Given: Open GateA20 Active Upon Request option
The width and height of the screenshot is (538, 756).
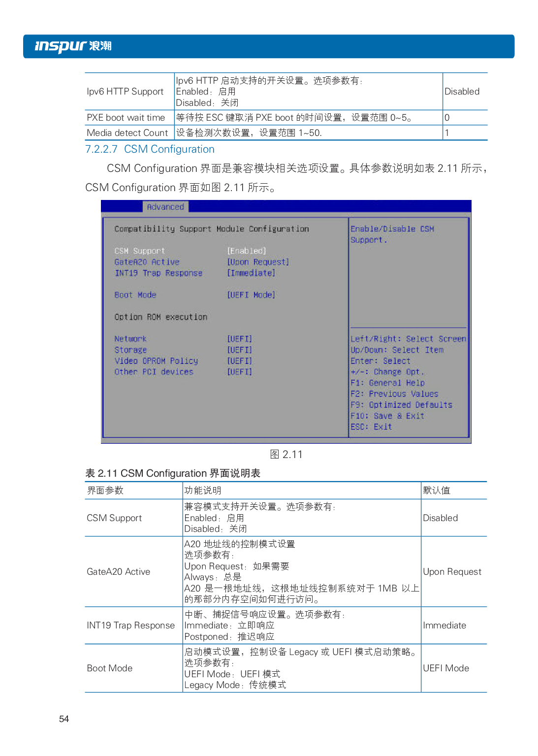Looking at the screenshot, I should (x=257, y=262).
